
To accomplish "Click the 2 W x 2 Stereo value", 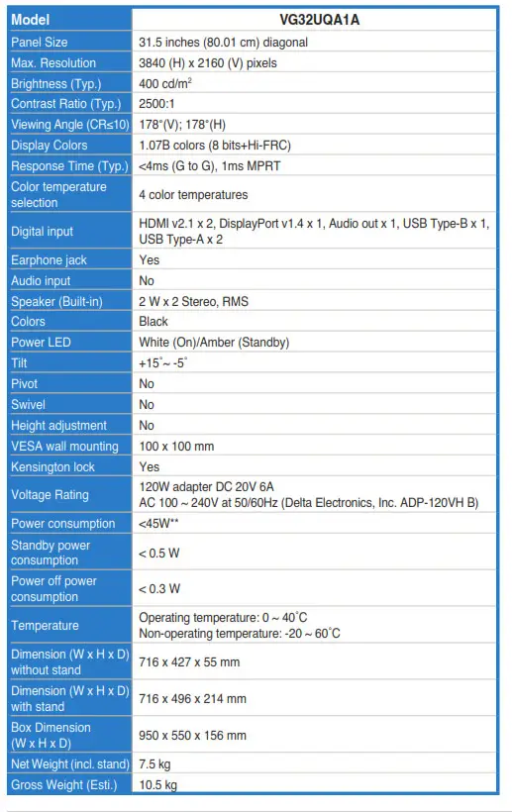I will tap(194, 301).
